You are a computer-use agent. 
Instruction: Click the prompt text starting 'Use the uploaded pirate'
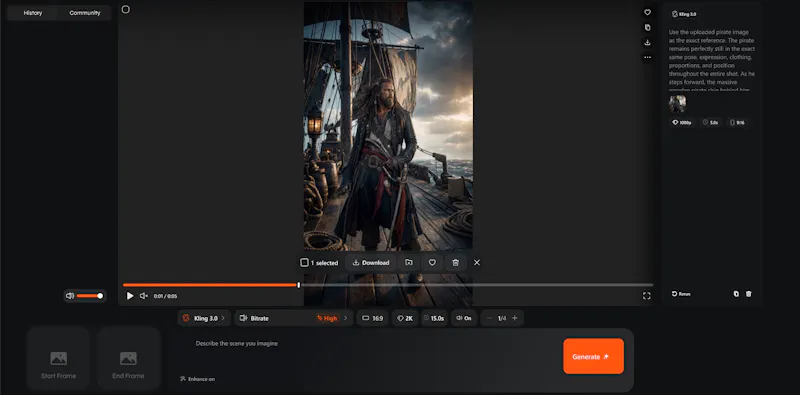711,59
